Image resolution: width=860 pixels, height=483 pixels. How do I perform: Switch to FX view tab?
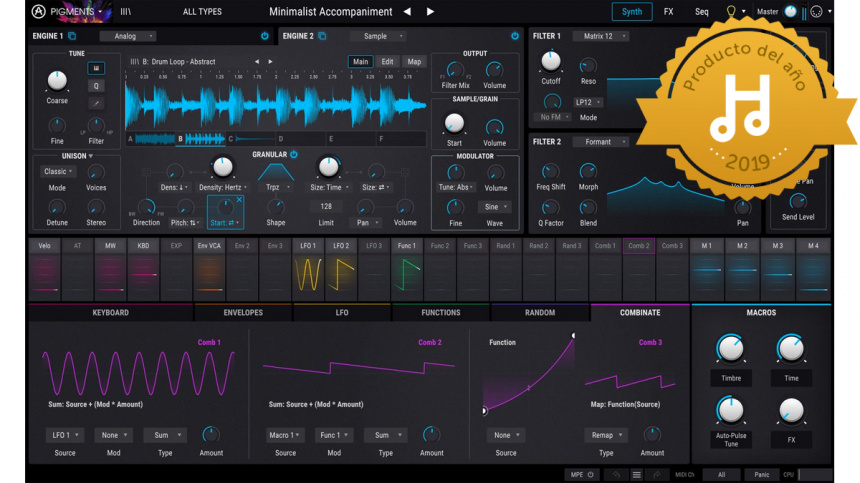tap(669, 12)
